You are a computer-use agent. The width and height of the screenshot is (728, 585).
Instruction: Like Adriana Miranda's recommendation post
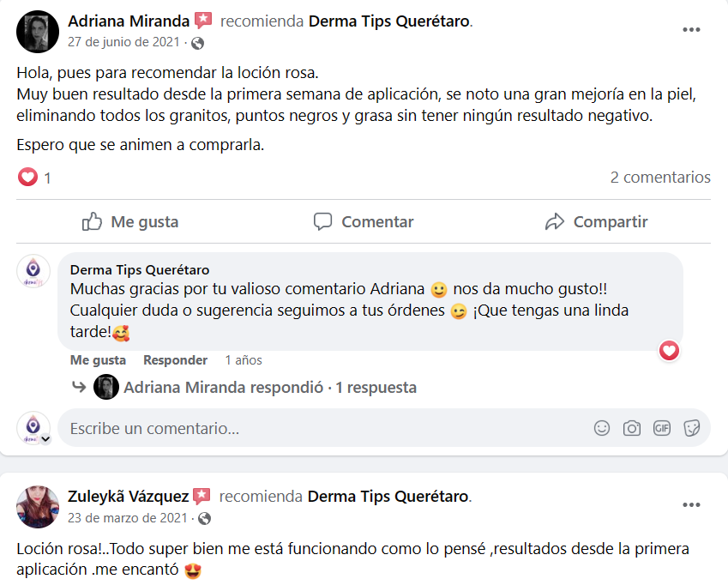tap(130, 222)
